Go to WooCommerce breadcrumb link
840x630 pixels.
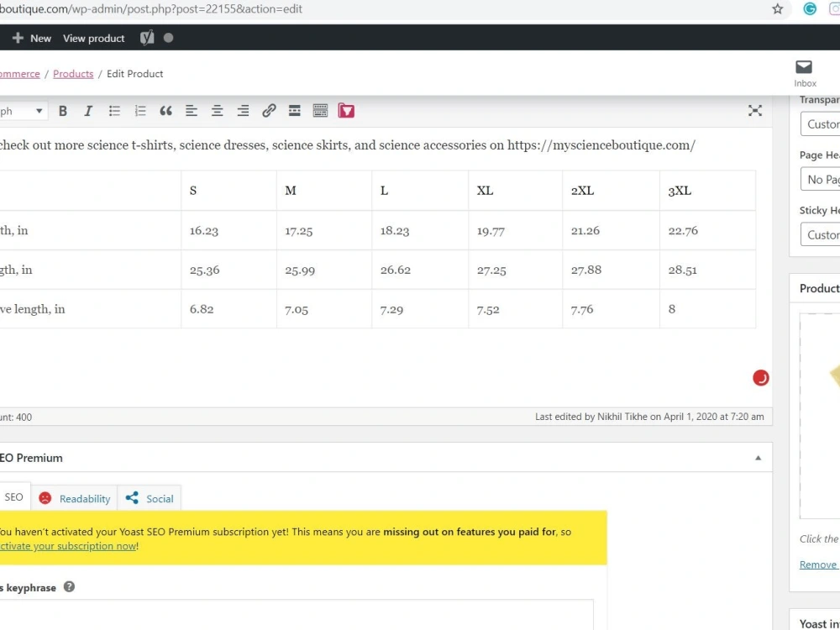click(x=20, y=74)
